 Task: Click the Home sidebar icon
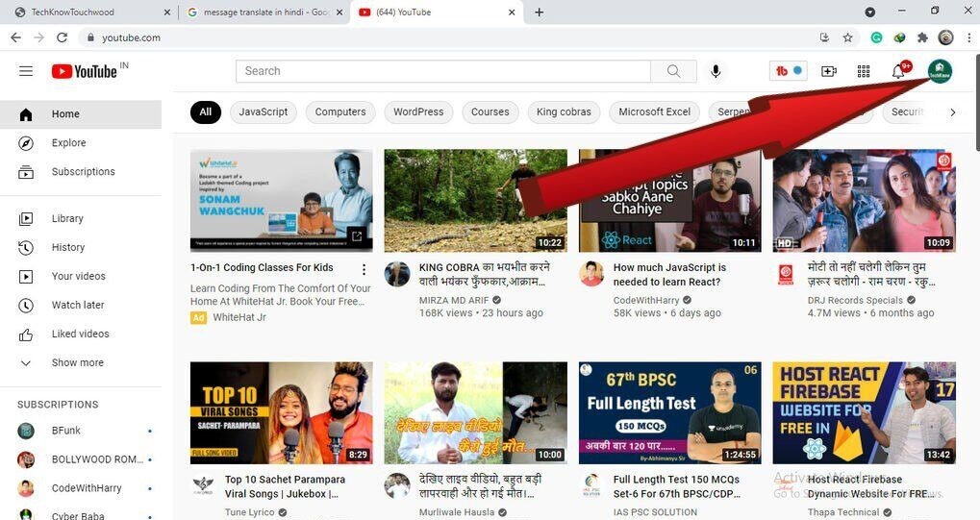tap(26, 114)
